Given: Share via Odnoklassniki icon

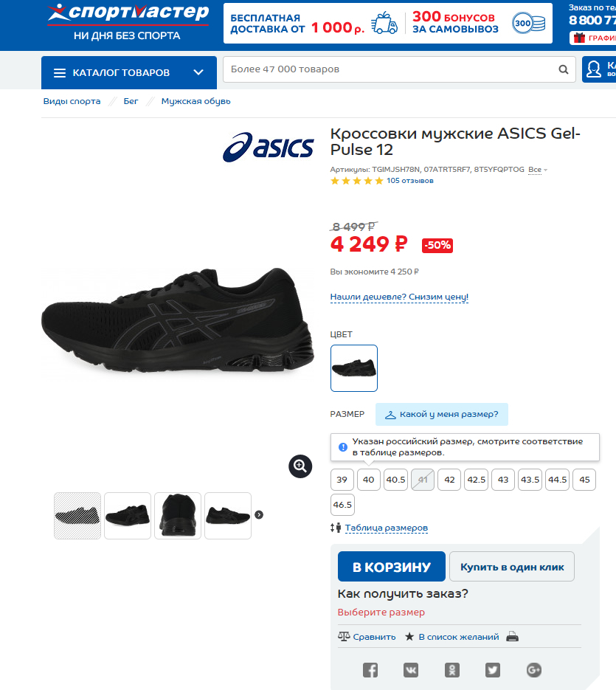Looking at the screenshot, I should click(451, 670).
